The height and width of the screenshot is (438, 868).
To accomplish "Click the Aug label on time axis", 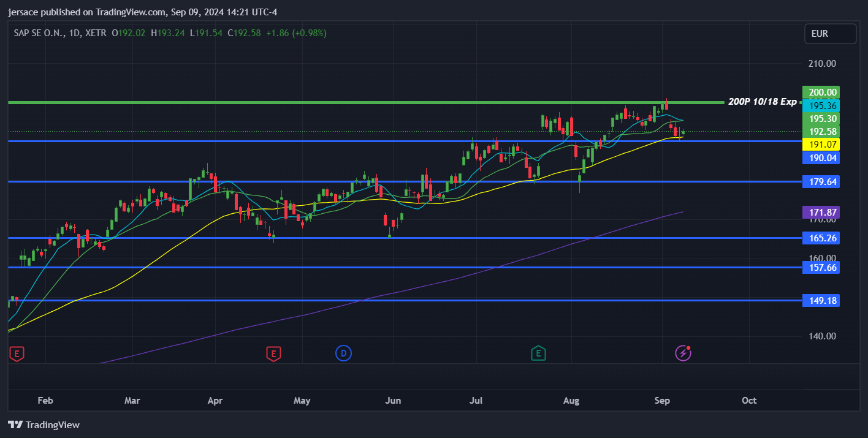I will pos(571,401).
